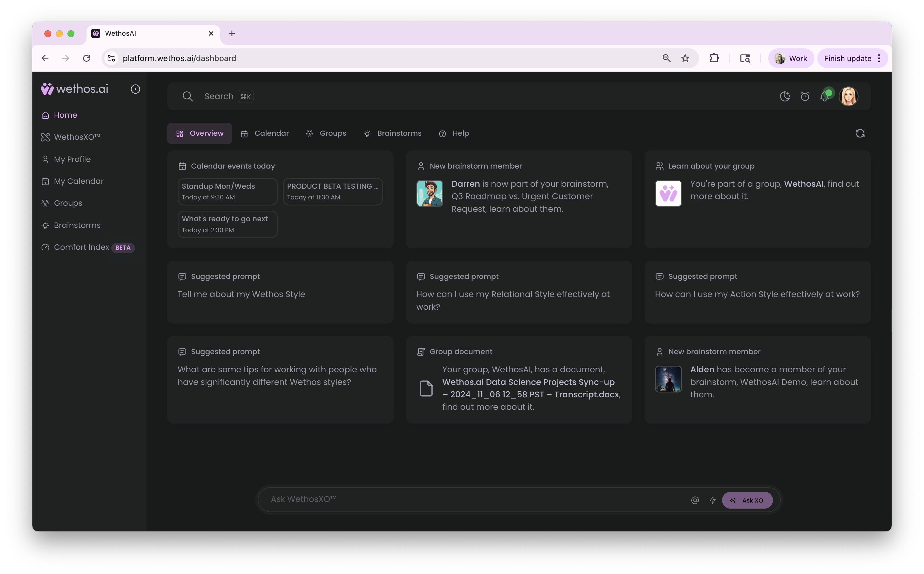Click the WethosAI group logo thumbnail
This screenshot has height=574, width=924.
pos(668,193)
